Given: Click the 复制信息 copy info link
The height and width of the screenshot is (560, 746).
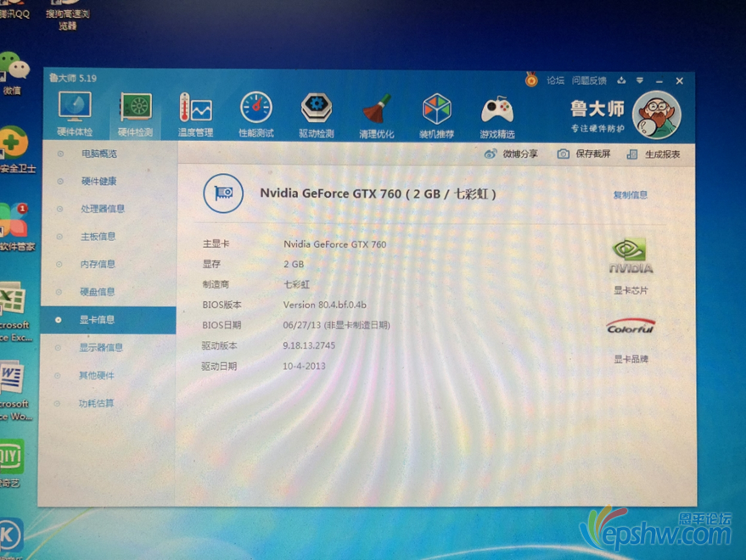Looking at the screenshot, I should coord(631,194).
